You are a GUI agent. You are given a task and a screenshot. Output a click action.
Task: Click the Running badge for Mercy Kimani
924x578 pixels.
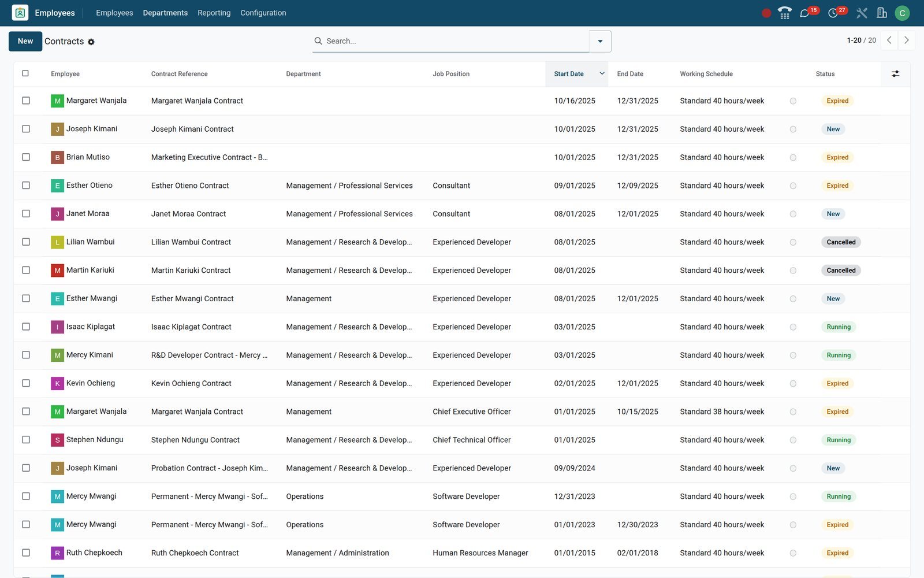coord(839,355)
